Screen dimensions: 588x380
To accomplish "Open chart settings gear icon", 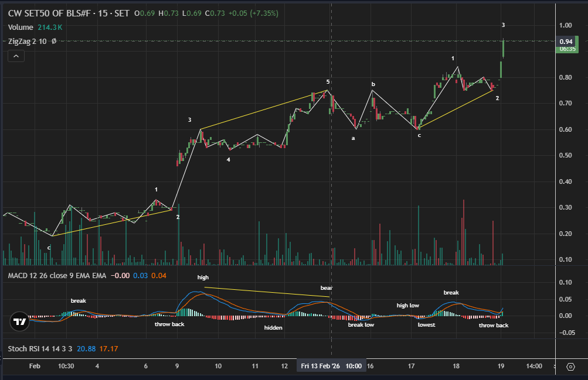I will coord(570,367).
